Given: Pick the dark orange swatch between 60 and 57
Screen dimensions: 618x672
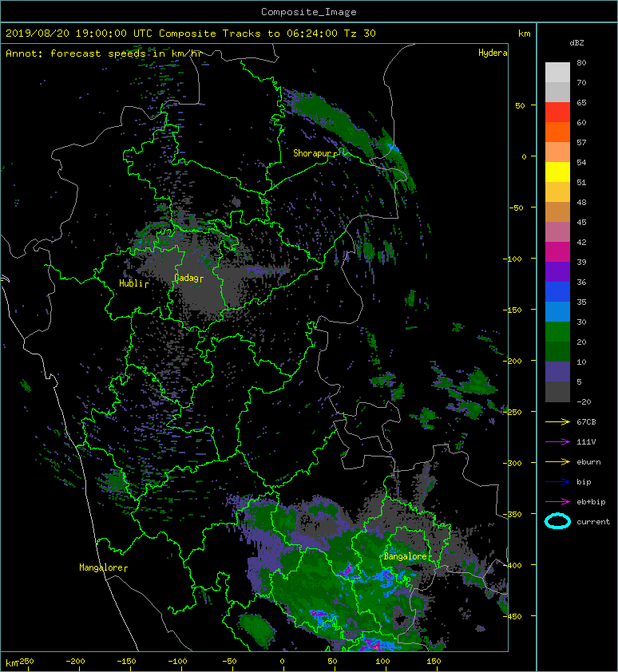Looking at the screenshot, I should 557,132.
